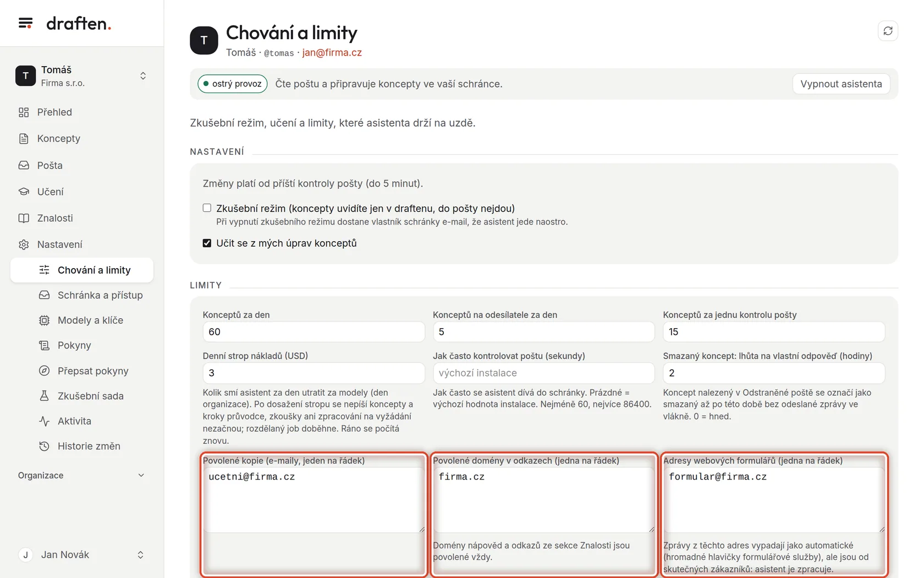Click the Nastavení gear icon
The width and height of the screenshot is (924, 578).
click(24, 244)
